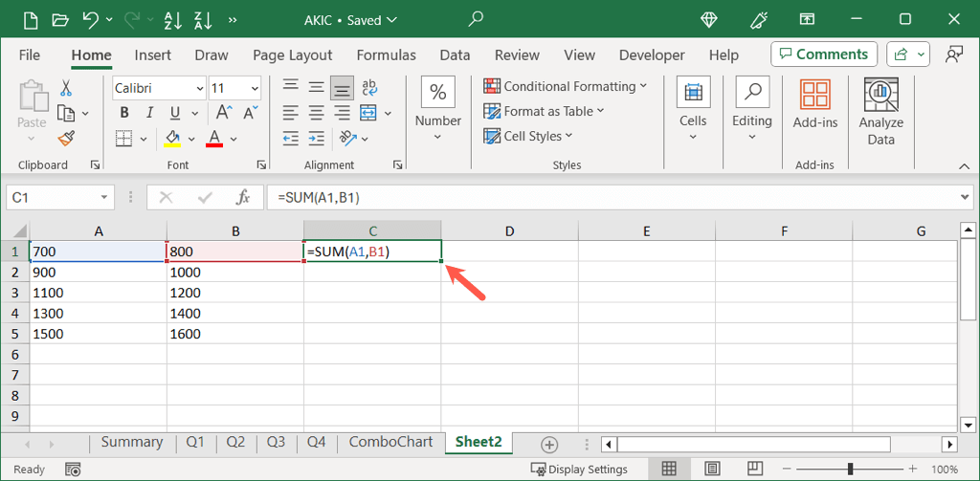Click the Microsoft 365 premium diamond icon
980x481 pixels.
click(709, 20)
